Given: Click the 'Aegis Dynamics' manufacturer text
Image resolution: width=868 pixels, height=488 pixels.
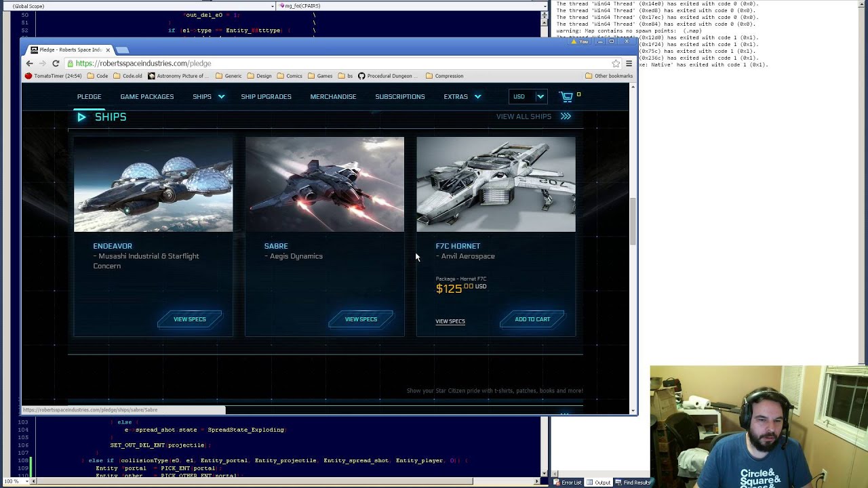Looking at the screenshot, I should [296, 256].
